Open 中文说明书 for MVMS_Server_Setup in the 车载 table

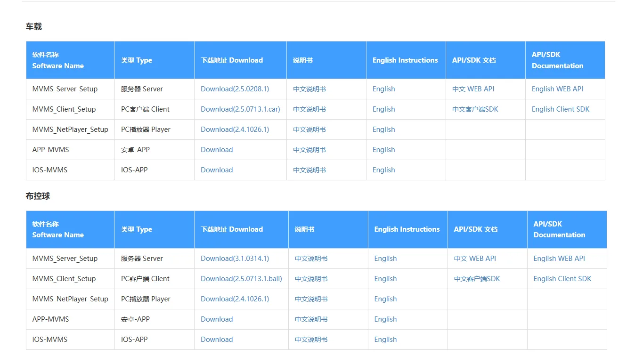click(309, 89)
